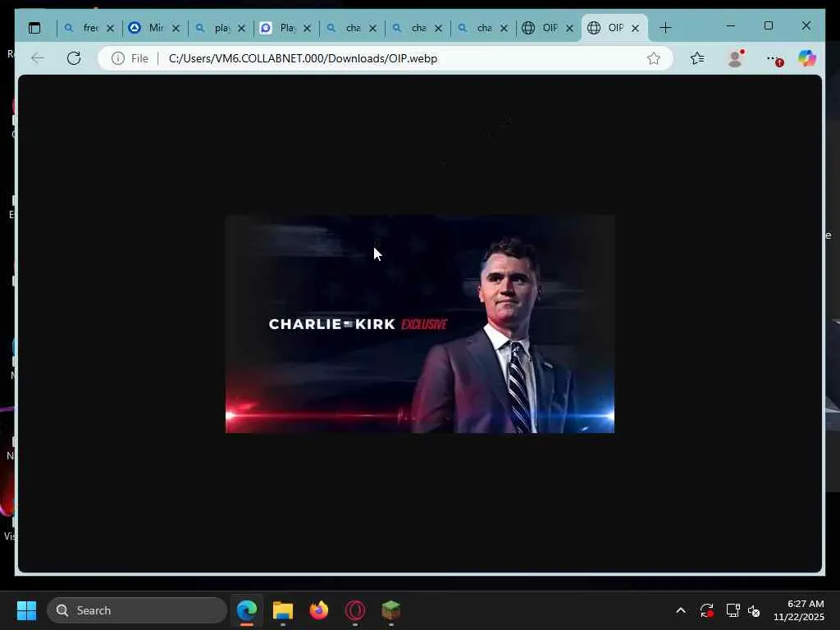Refresh the current page

tap(74, 58)
